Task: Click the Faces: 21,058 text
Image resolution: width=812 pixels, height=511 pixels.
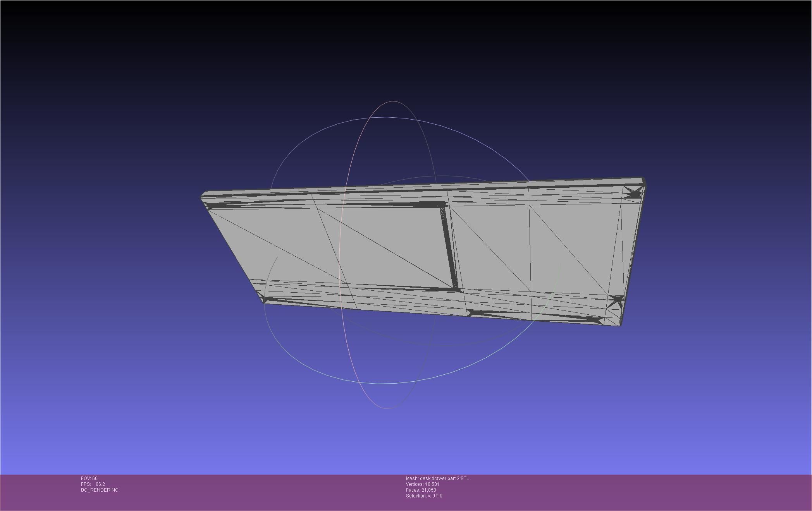Action: coord(421,490)
